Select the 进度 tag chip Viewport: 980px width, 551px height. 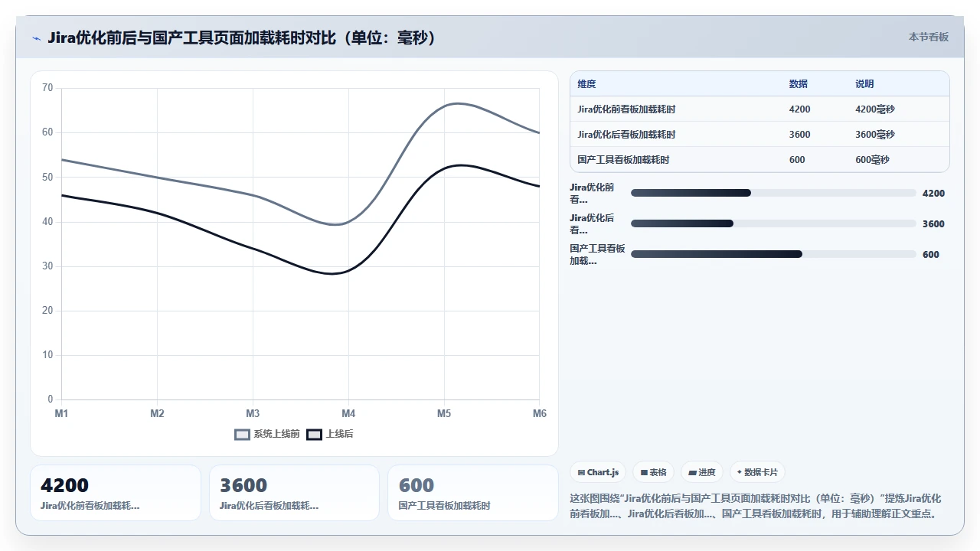tap(701, 472)
